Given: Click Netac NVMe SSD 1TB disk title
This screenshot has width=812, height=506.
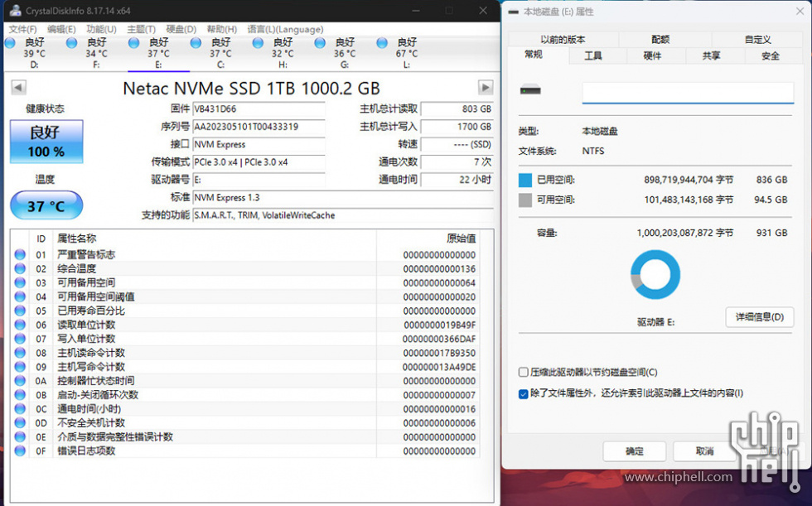Looking at the screenshot, I should (x=251, y=89).
